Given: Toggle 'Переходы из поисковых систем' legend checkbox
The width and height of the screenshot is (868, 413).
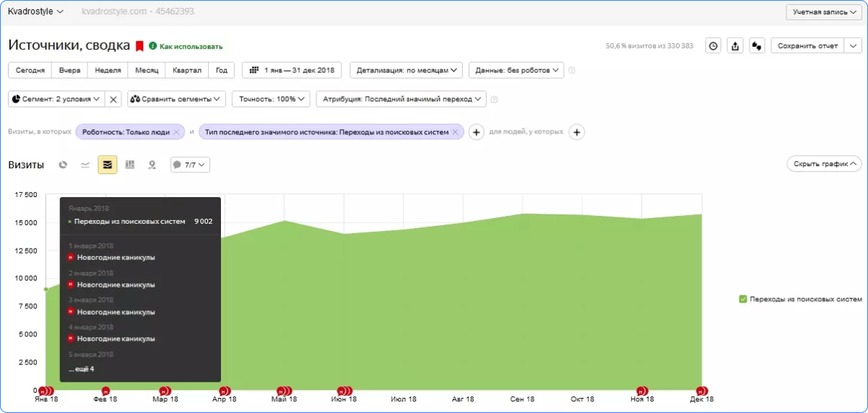Looking at the screenshot, I should (x=743, y=299).
